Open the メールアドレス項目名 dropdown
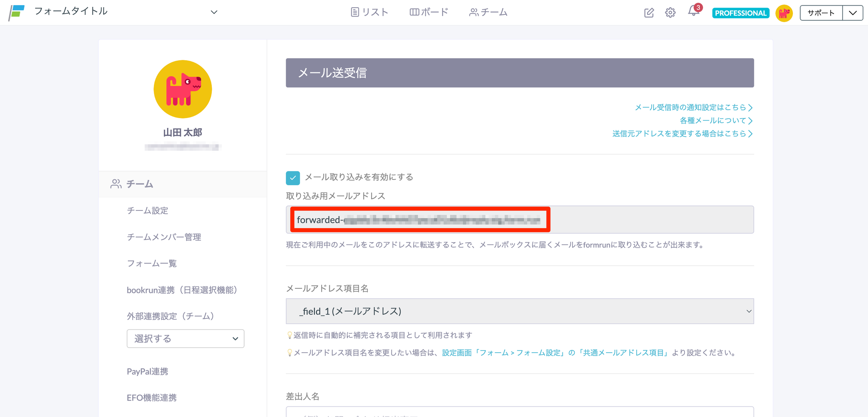Viewport: 868px width, 417px height. tap(520, 311)
